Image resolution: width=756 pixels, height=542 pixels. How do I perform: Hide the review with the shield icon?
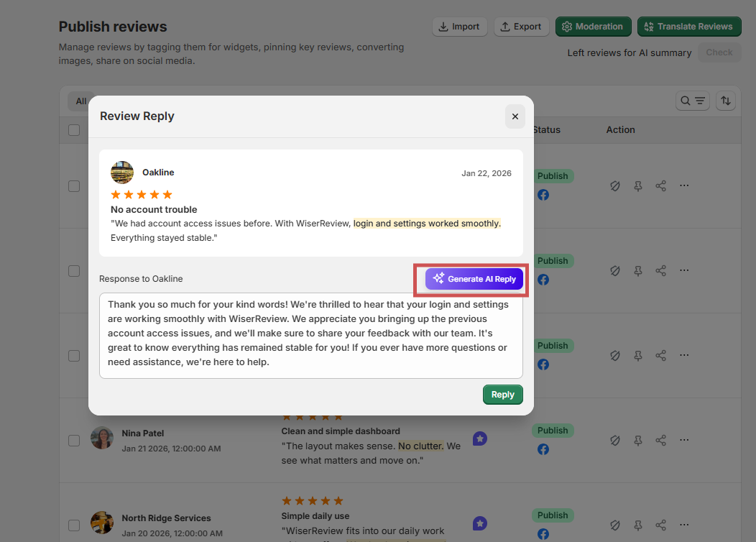point(614,185)
